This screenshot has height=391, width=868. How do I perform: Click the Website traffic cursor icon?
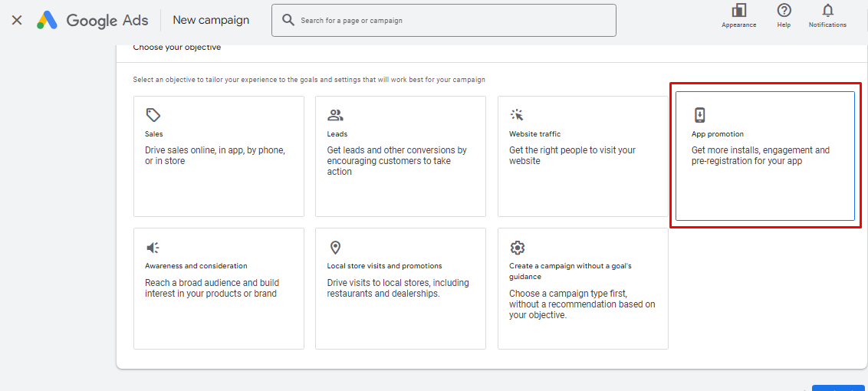click(517, 115)
